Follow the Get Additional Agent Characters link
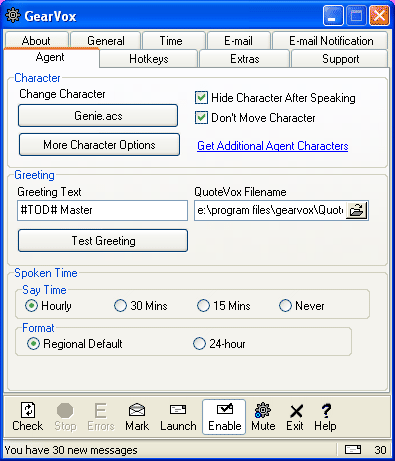Screen dimensions: 395x461 coord(273,146)
